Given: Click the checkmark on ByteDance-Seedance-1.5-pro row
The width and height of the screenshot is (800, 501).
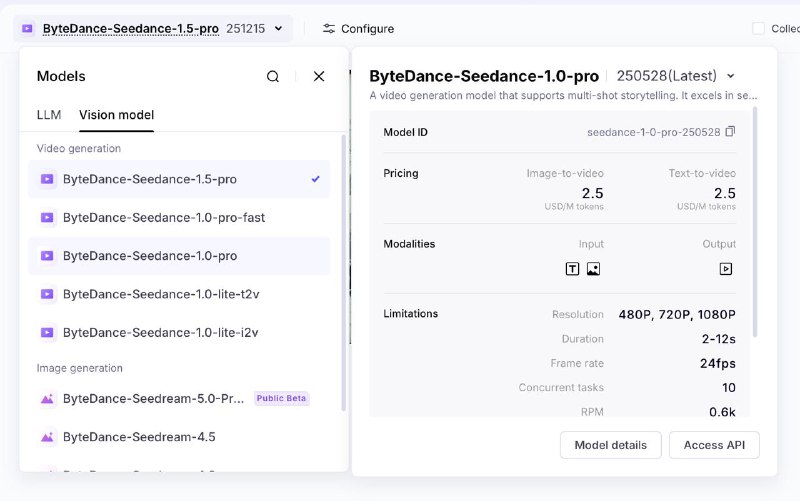Looking at the screenshot, I should pos(315,179).
